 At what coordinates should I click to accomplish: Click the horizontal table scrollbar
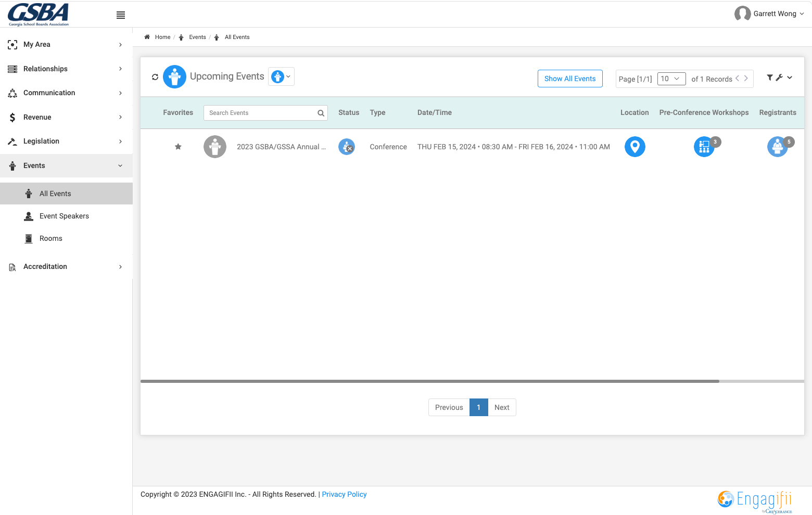click(x=430, y=381)
